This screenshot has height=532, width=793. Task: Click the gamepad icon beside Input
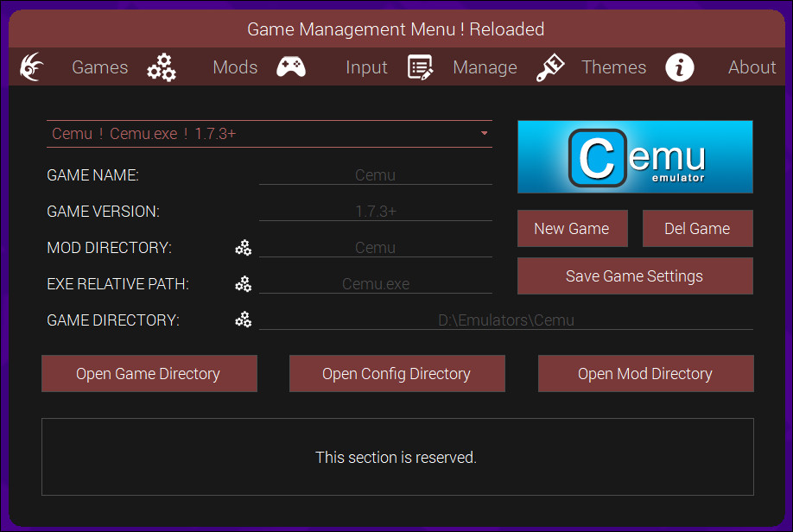click(291, 66)
